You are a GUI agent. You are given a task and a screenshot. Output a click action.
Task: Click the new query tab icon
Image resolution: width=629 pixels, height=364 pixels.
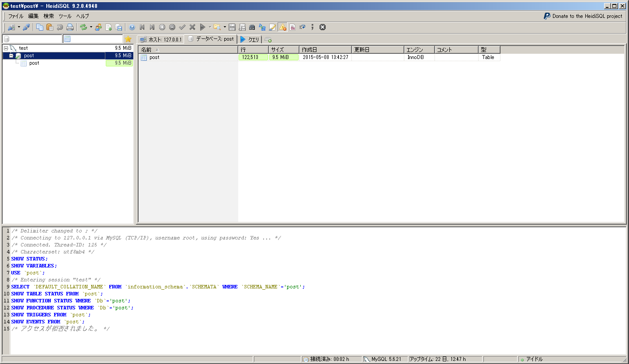(x=268, y=40)
